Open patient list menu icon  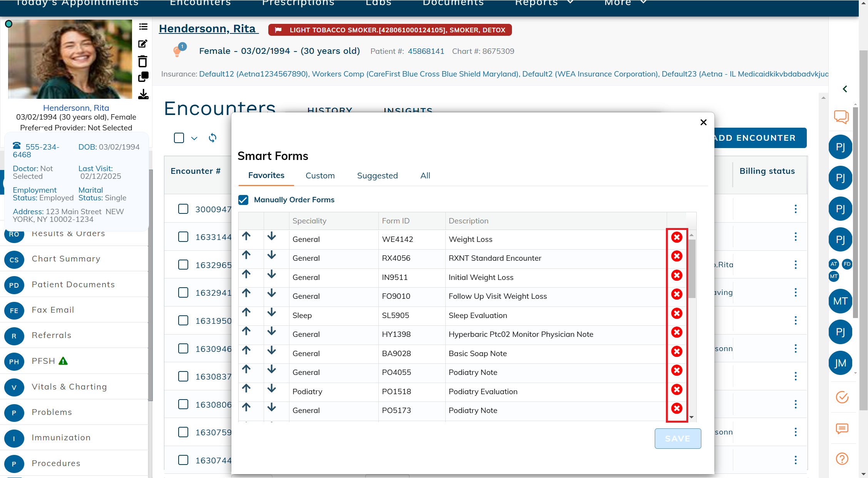pos(143,27)
